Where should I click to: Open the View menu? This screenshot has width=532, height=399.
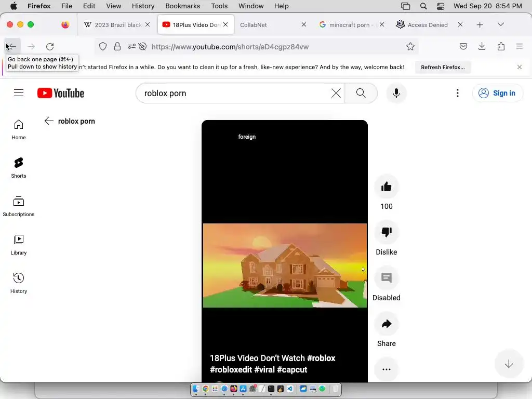click(113, 6)
